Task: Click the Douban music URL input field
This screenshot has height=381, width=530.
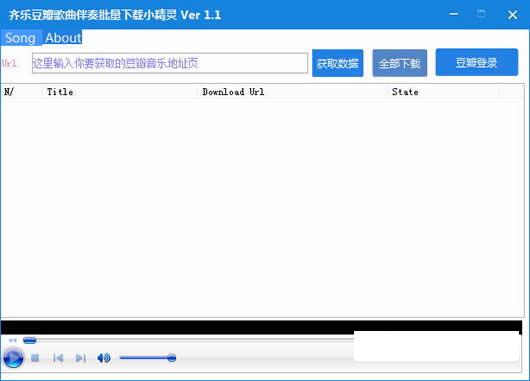Action: pos(170,63)
